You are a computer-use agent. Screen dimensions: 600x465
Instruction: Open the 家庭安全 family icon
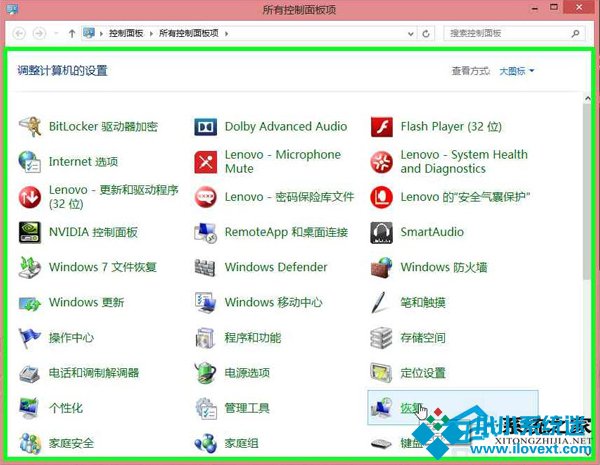point(30,443)
